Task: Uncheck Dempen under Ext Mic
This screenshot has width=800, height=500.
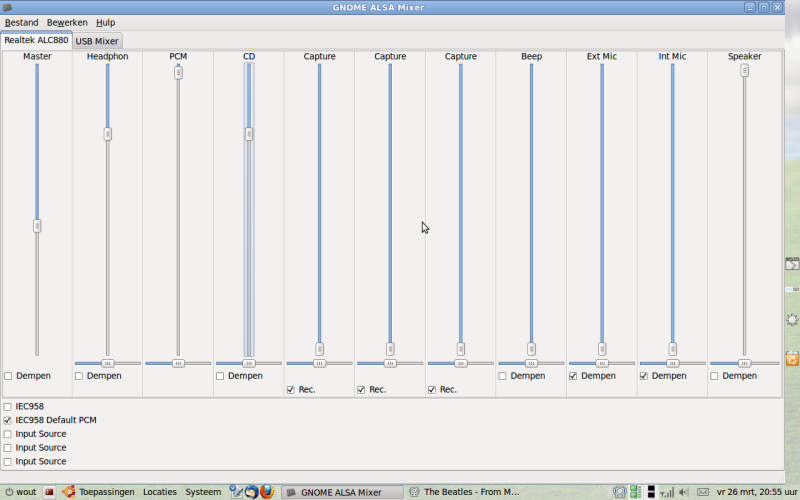Action: click(573, 376)
